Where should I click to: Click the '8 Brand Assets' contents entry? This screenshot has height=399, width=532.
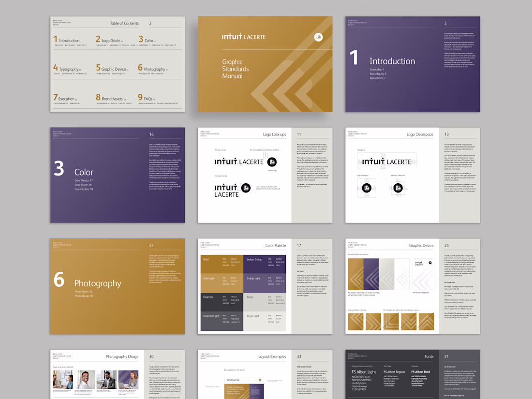coord(111,98)
